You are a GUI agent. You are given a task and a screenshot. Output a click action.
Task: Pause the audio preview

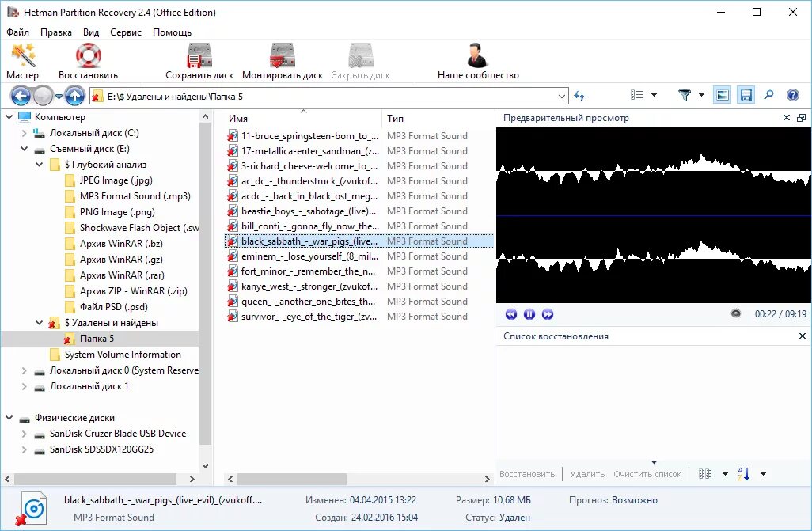(529, 314)
